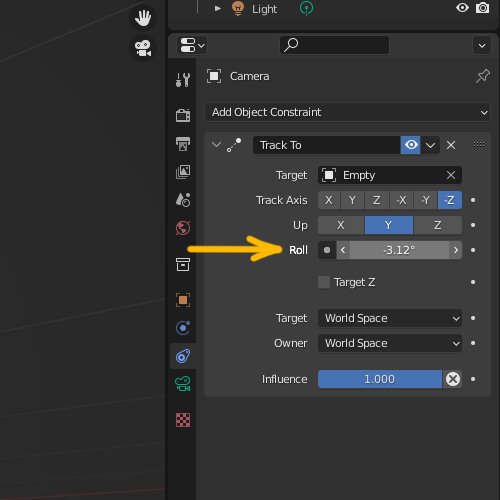Open the Render properties tab
Image resolution: width=500 pixels, height=500 pixels.
(x=183, y=115)
